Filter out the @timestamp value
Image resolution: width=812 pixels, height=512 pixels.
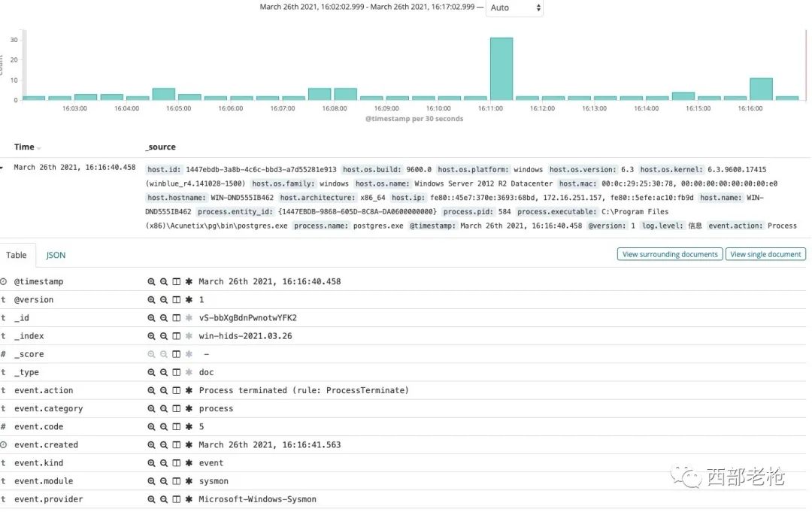163,281
